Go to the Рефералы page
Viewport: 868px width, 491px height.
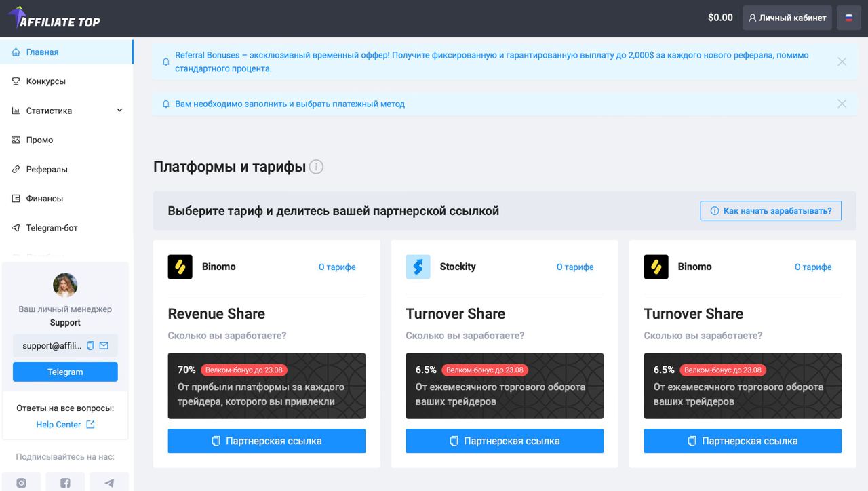tap(66, 170)
